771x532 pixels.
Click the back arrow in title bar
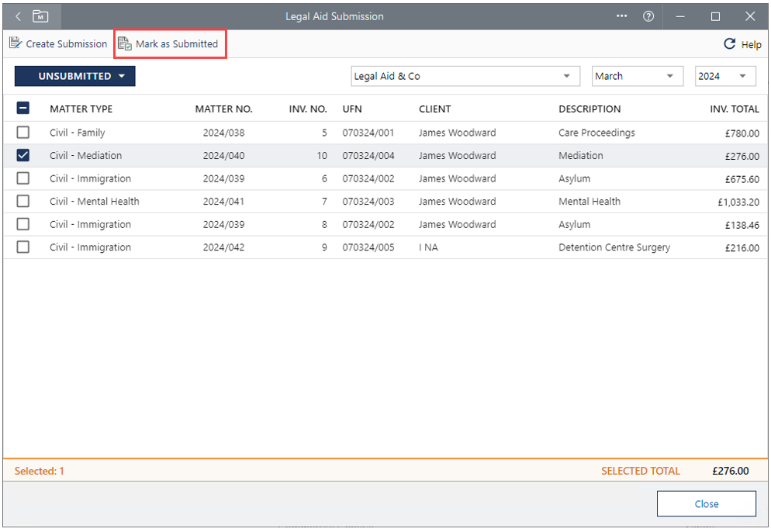click(x=19, y=16)
